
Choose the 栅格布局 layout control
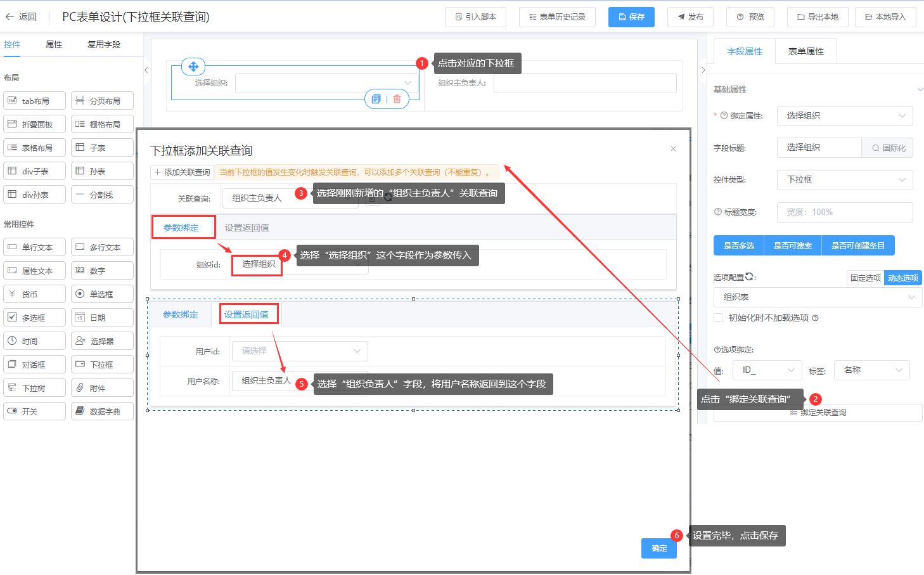click(x=102, y=124)
